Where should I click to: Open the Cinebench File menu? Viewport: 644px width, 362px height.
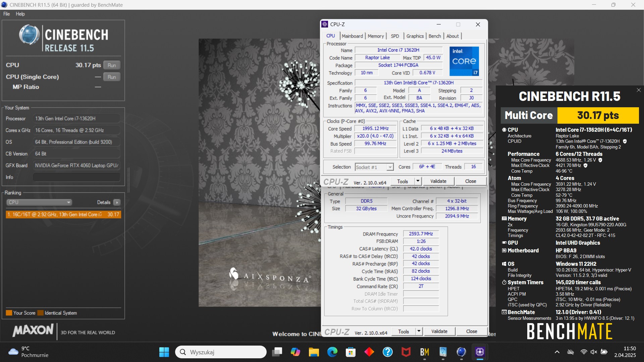[6, 14]
